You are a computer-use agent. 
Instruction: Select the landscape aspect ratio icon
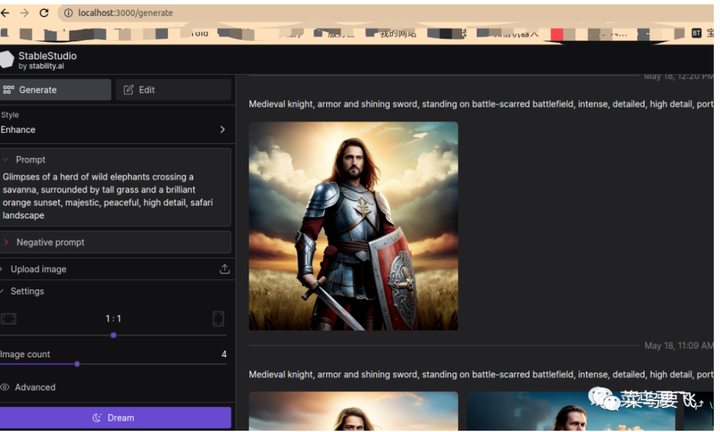pyautogui.click(x=9, y=319)
